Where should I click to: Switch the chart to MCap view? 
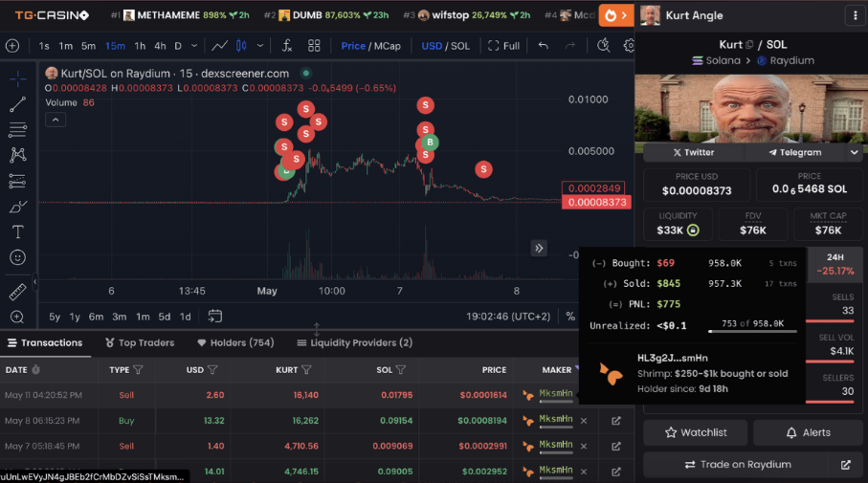[x=387, y=46]
